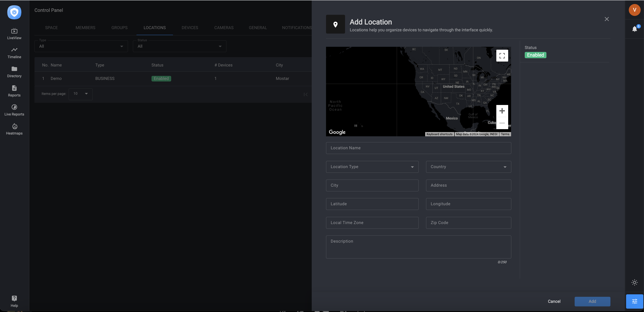This screenshot has height=312, width=644.
Task: Open the Items per page dropdown
Action: click(81, 94)
